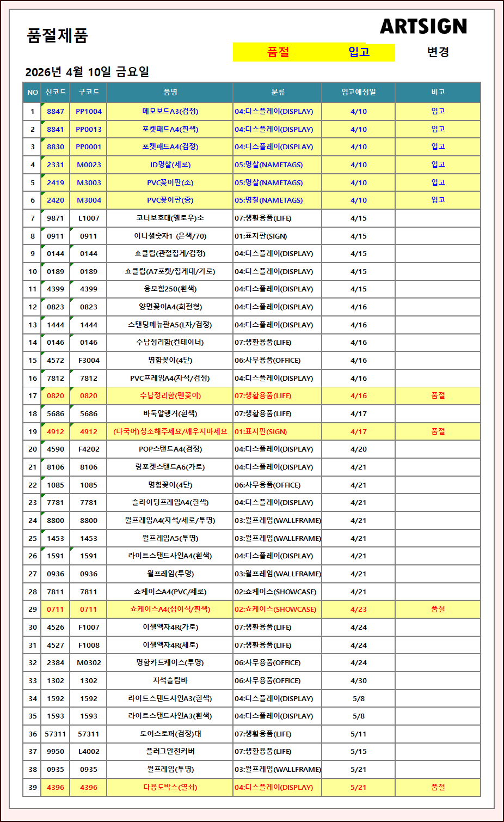Click the 입고예정일 column header
This screenshot has width=504, height=822.
click(x=358, y=92)
